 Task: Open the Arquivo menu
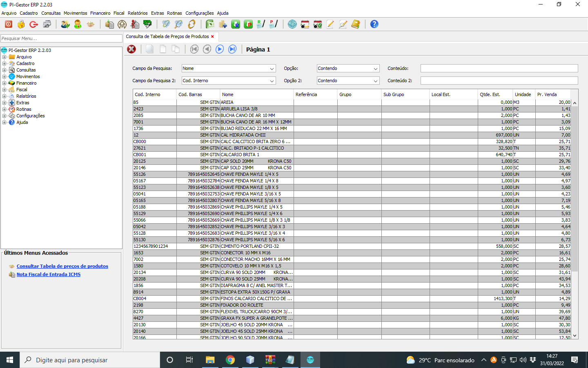pos(9,13)
